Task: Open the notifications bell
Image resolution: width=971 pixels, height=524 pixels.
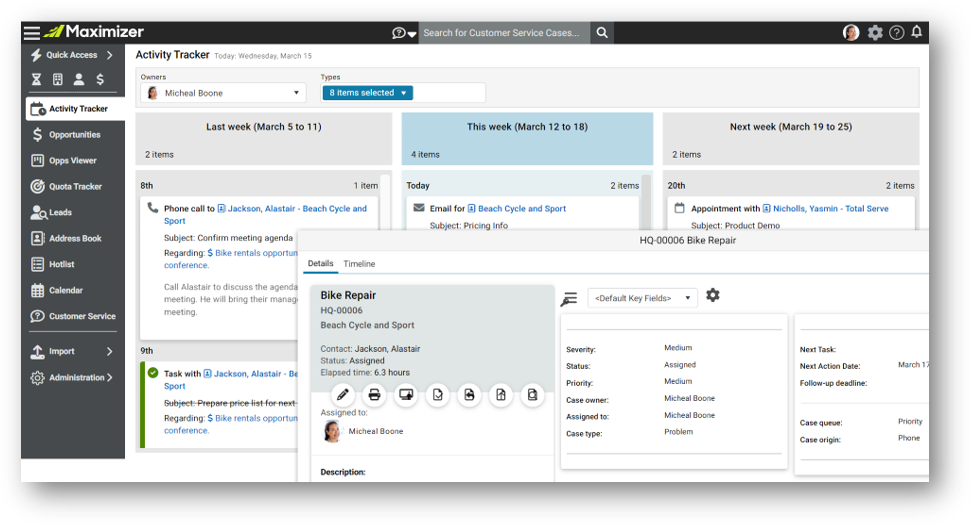Action: [917, 32]
